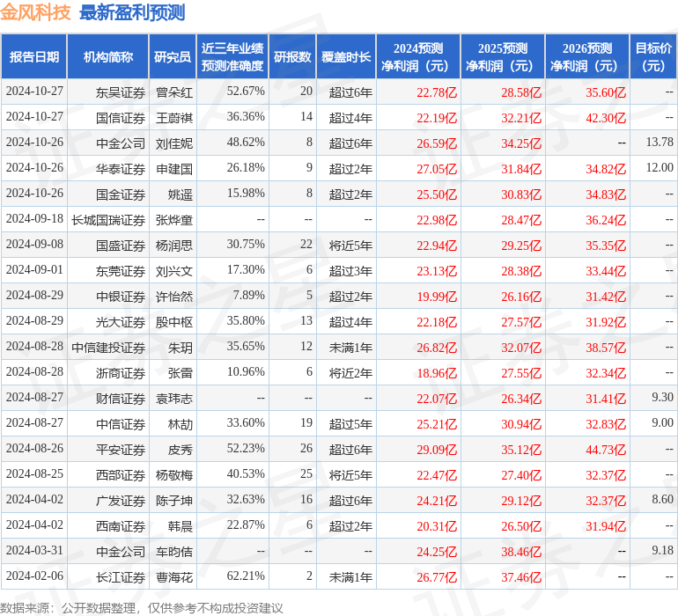This screenshot has height=616, width=678.
Task: Click the 62.21% accuracy value
Action: tap(246, 576)
